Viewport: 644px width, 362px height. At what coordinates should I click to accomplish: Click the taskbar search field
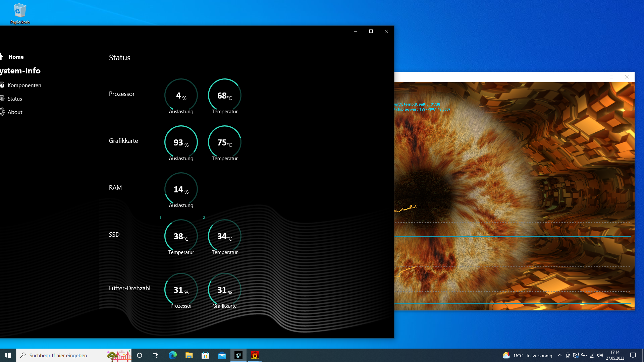click(67, 355)
